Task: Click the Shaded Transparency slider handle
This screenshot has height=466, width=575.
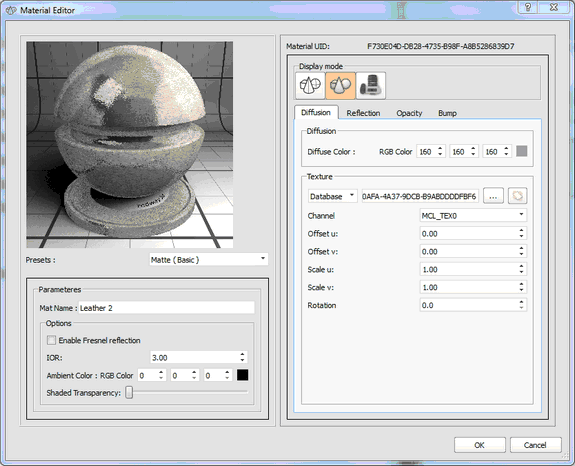Action: (x=129, y=393)
